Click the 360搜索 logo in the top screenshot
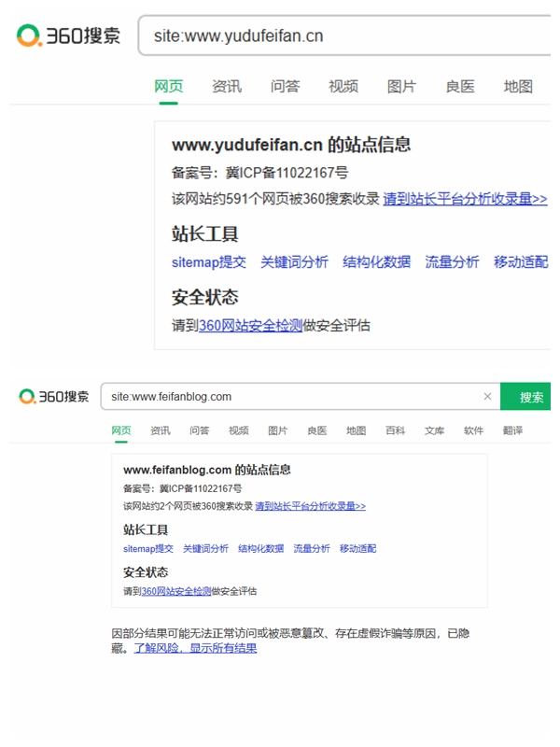 [x=68, y=35]
